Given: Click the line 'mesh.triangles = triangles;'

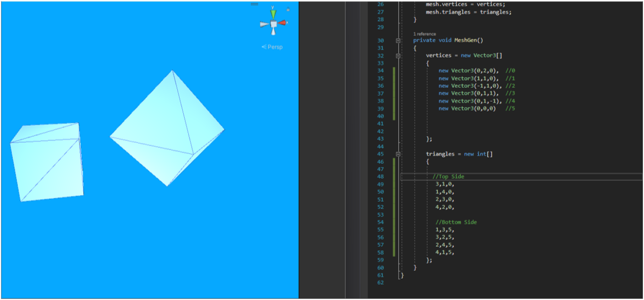Looking at the screenshot, I should pos(469,12).
